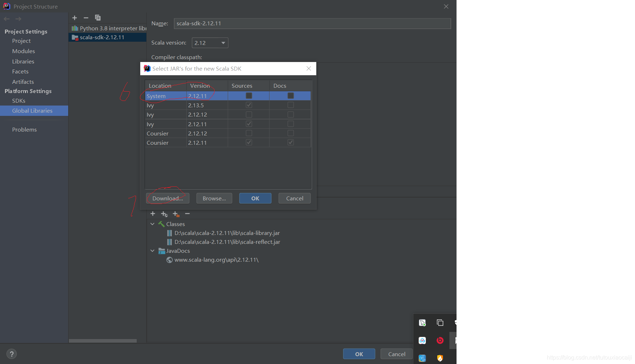The height and width of the screenshot is (364, 635).
Task: Click the add library plus icon
Action: [75, 18]
